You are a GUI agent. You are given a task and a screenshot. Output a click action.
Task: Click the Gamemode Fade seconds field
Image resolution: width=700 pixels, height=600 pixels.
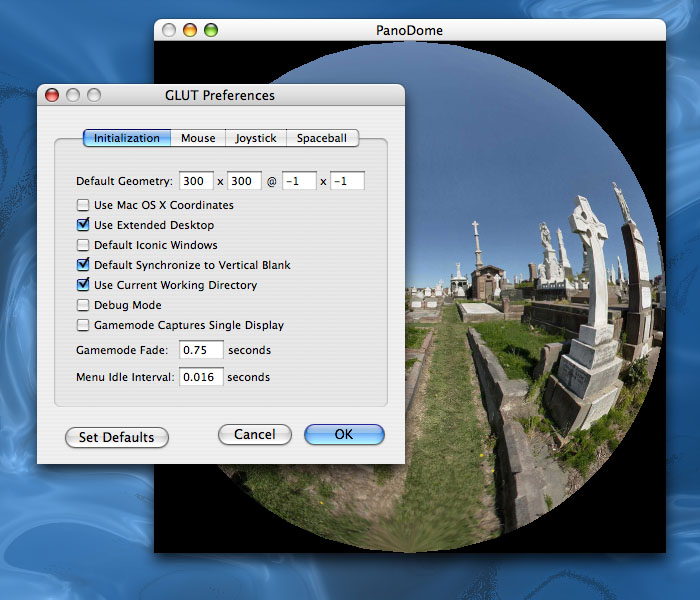click(201, 350)
